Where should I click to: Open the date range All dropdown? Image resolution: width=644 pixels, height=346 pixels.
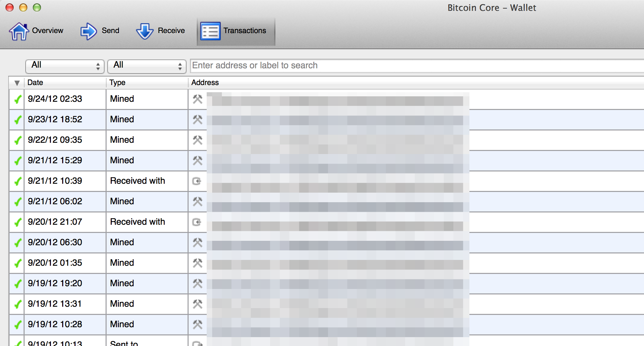tap(65, 66)
